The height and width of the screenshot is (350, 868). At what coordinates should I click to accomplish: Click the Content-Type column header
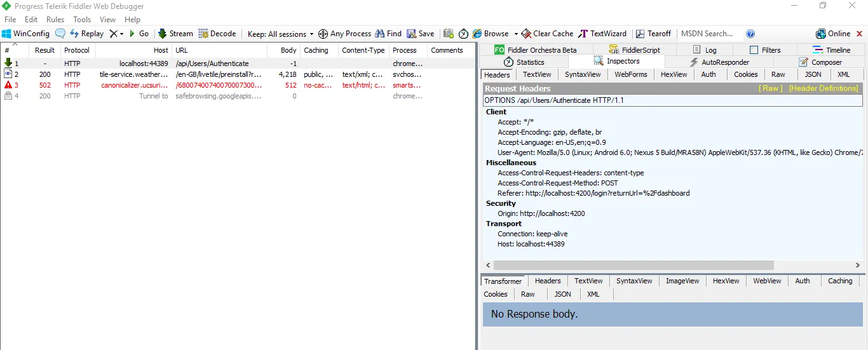363,50
